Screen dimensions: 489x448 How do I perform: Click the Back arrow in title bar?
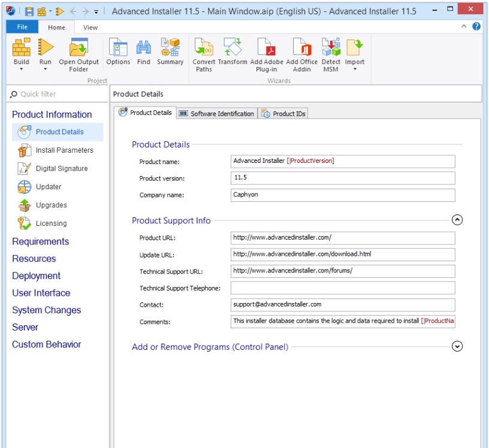click(73, 11)
